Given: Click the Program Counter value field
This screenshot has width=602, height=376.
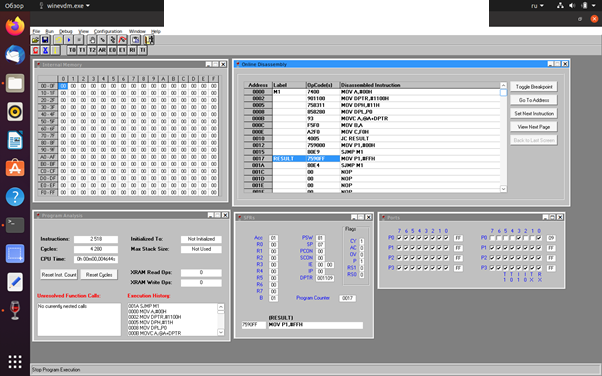Looking at the screenshot, I should pyautogui.click(x=347, y=298).
